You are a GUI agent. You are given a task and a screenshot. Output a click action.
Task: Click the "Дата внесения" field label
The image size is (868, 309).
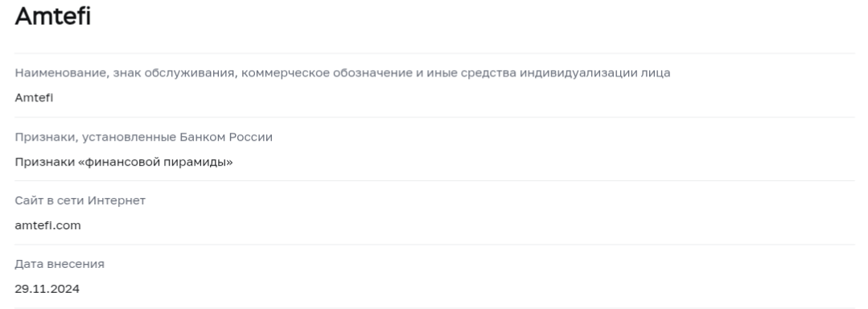click(x=60, y=264)
